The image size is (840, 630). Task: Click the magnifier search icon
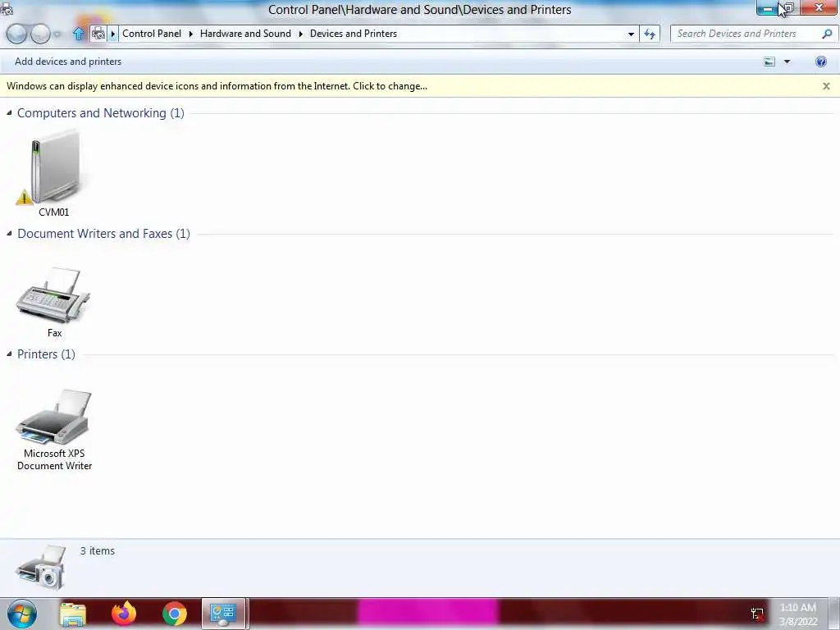pyautogui.click(x=827, y=34)
